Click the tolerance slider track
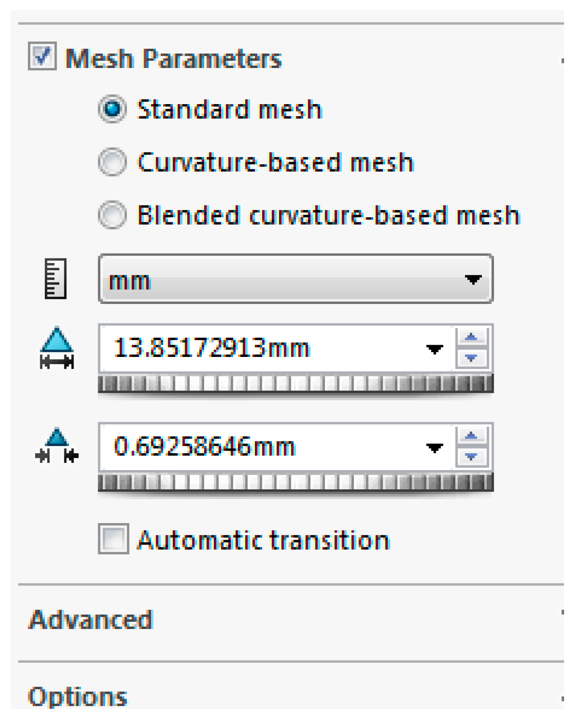Screen dimensions: 581x728 click(x=296, y=482)
